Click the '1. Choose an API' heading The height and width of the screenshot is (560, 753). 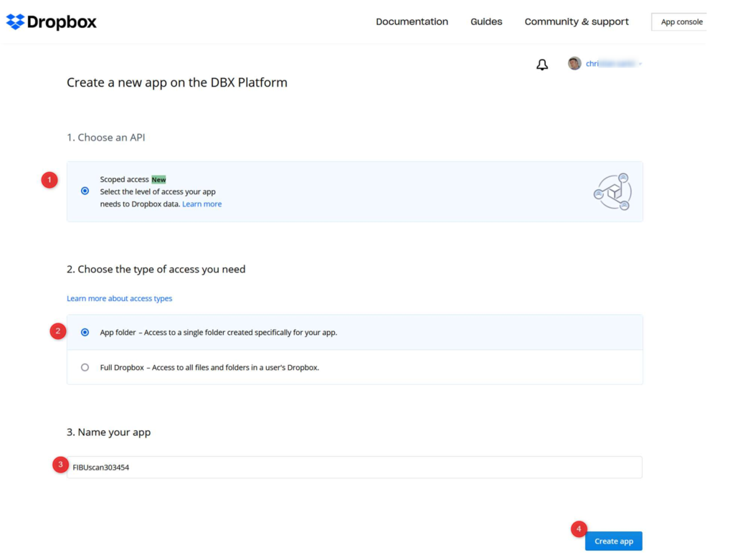(x=106, y=138)
